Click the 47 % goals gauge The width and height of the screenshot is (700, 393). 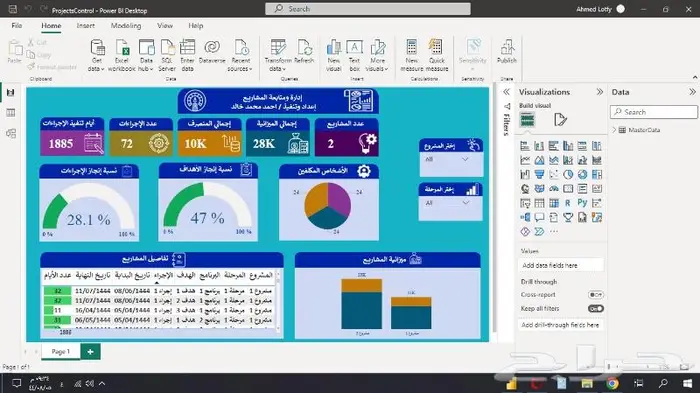[x=208, y=208]
